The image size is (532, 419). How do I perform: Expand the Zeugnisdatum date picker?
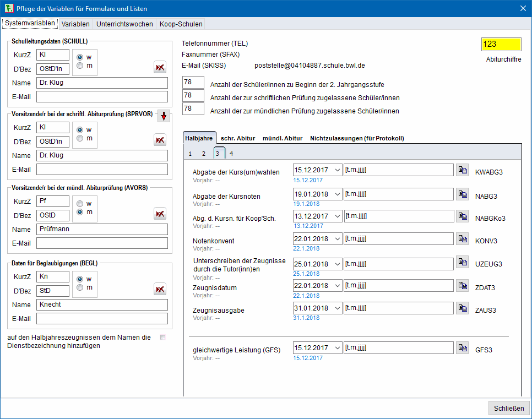point(337,286)
